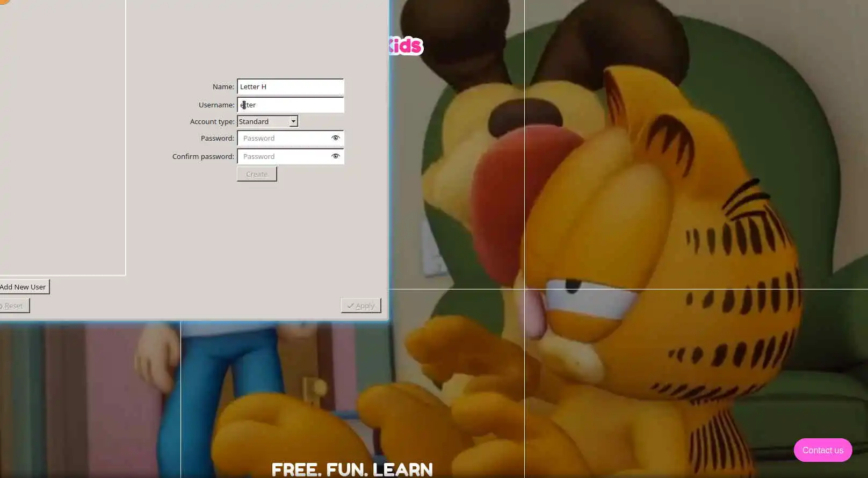Click the Password input field
The height and width of the screenshot is (478, 868).
(x=290, y=138)
